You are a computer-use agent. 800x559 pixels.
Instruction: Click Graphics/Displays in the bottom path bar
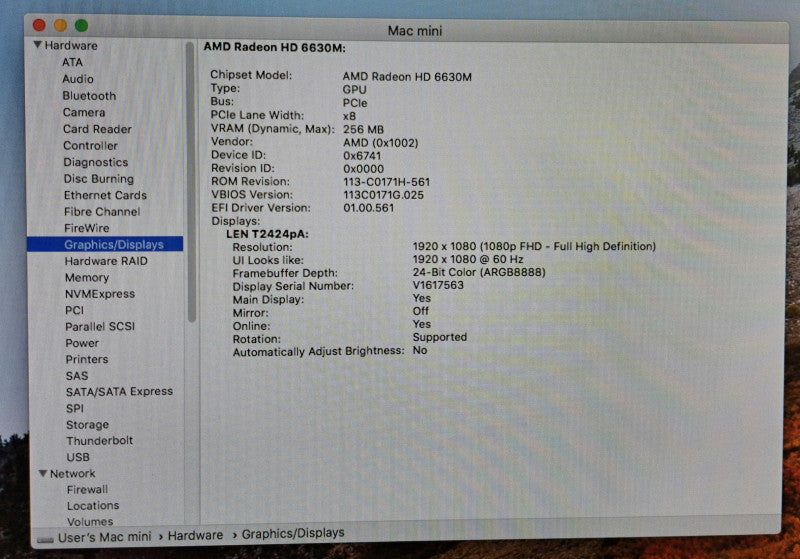click(293, 533)
